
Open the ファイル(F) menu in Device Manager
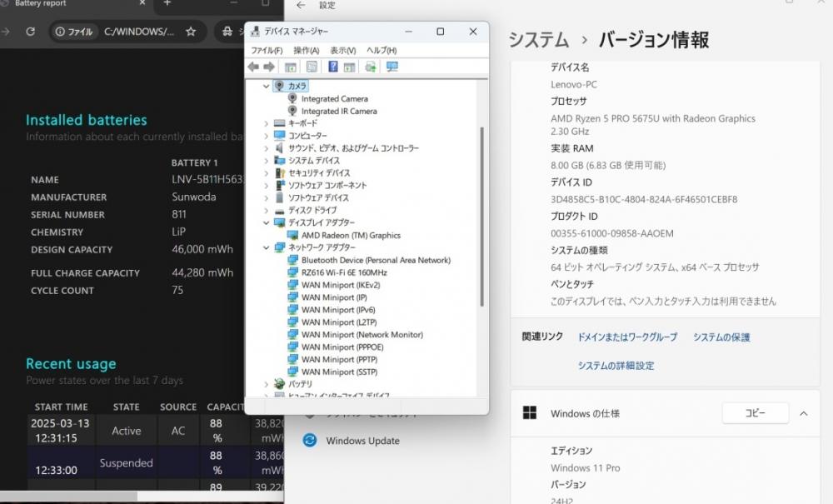point(267,50)
